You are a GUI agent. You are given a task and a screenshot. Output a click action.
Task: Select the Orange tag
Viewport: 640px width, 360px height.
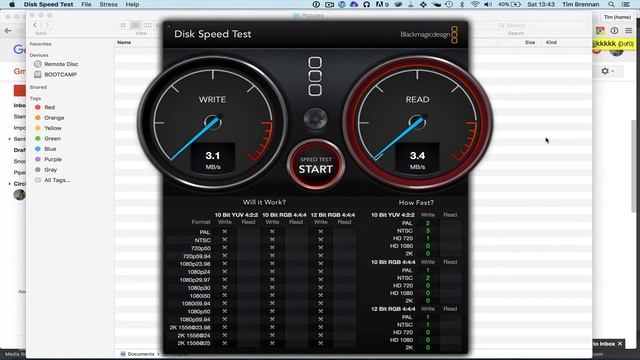click(49, 118)
